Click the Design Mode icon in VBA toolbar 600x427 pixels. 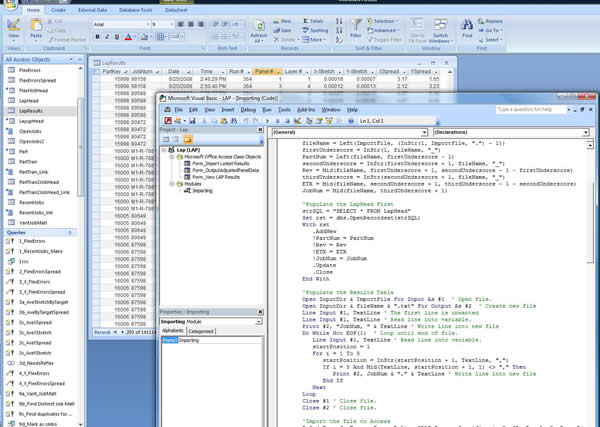click(297, 121)
